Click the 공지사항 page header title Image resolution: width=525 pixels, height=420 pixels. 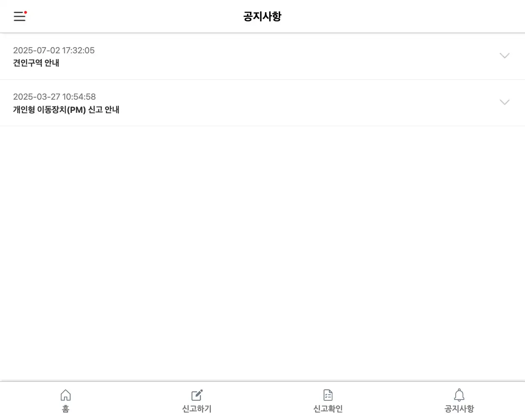pos(262,16)
